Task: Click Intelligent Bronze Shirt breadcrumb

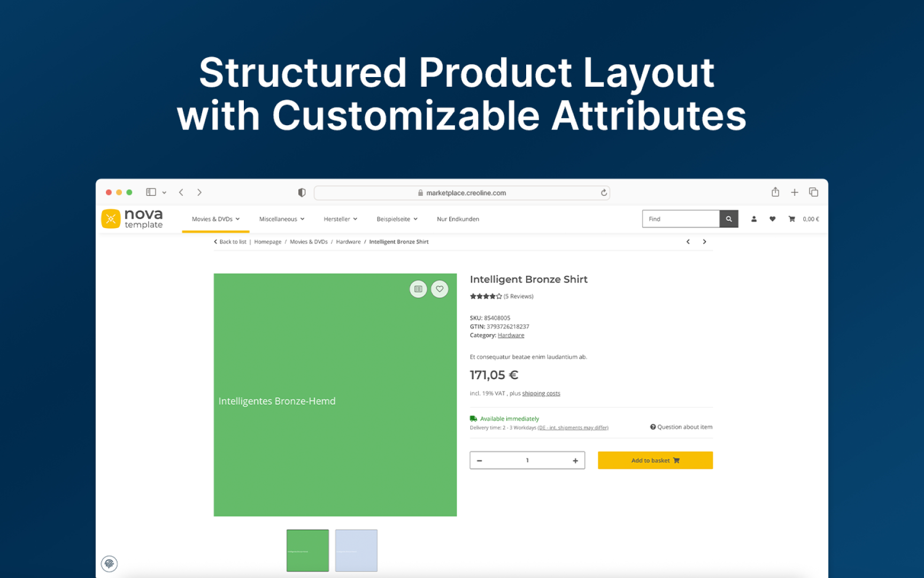Action: click(x=399, y=242)
